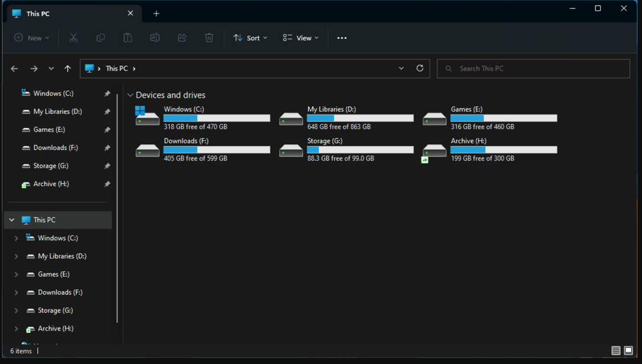Select the Windows (C:) drive icon in main pane
This screenshot has width=642, height=364.
click(147, 116)
